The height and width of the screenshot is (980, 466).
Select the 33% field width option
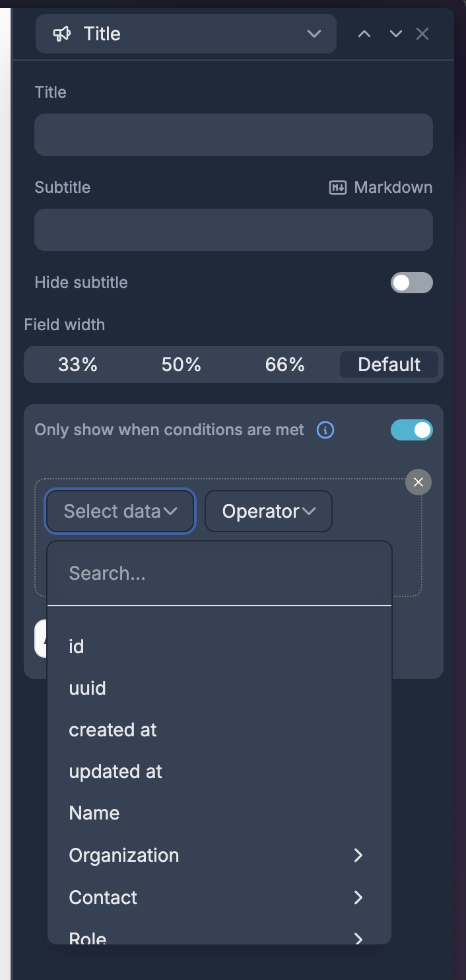click(78, 365)
